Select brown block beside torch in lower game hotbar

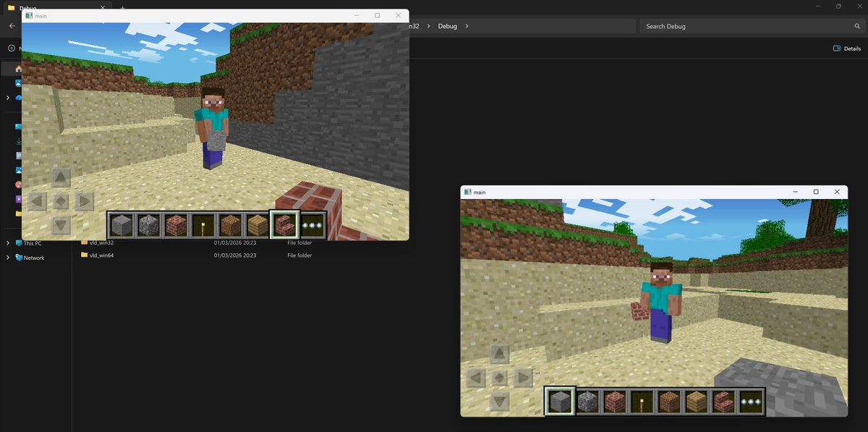click(669, 401)
